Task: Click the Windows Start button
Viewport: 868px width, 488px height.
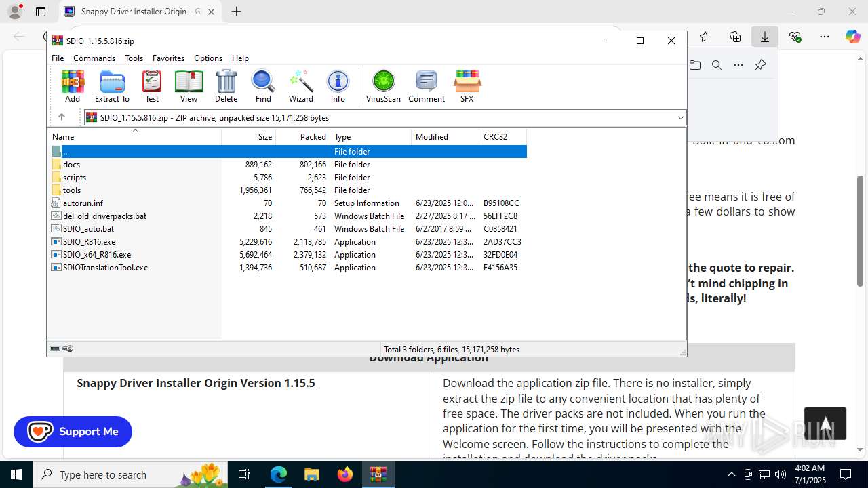Action: (x=16, y=474)
